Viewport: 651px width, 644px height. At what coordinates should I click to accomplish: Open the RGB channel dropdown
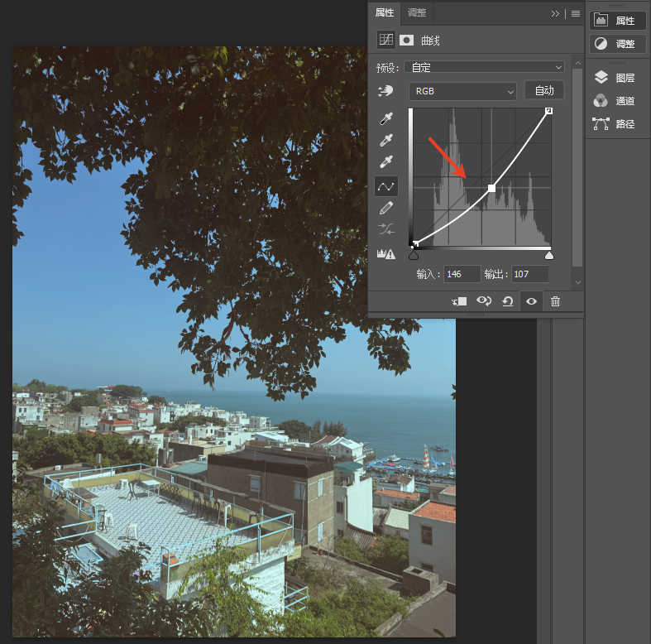tap(462, 91)
